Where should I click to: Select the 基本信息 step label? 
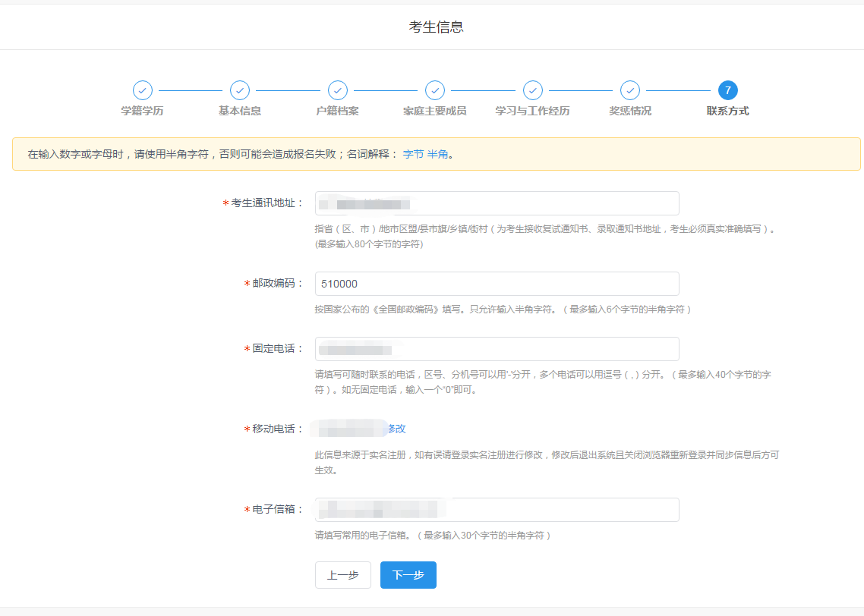(x=240, y=111)
